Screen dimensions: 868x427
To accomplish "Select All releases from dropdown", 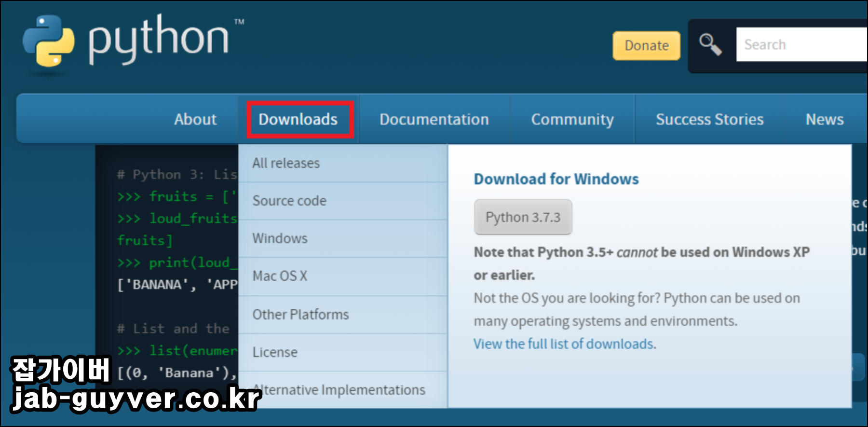I will (343, 163).
